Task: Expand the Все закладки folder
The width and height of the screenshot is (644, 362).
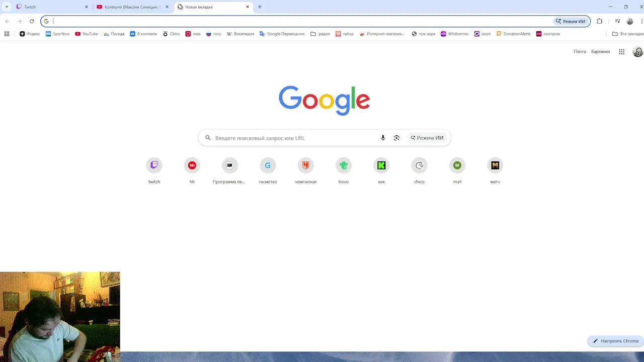Action: point(628,34)
